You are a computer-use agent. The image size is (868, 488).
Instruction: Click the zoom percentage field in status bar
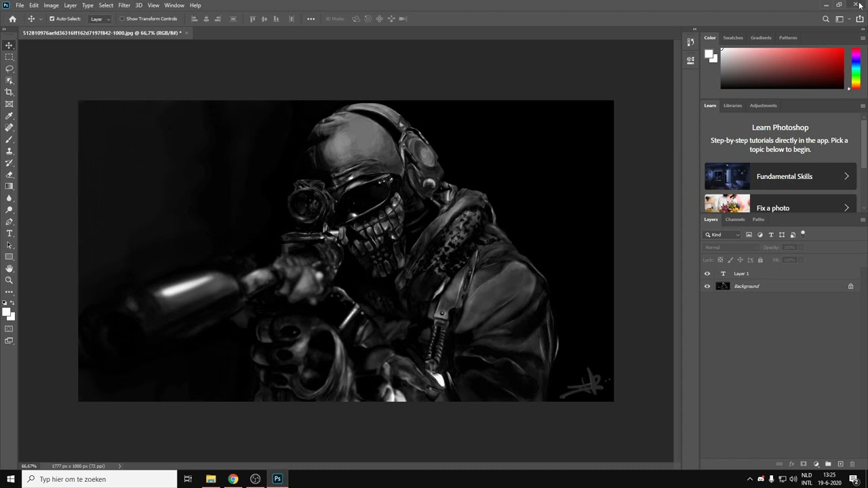[29, 466]
